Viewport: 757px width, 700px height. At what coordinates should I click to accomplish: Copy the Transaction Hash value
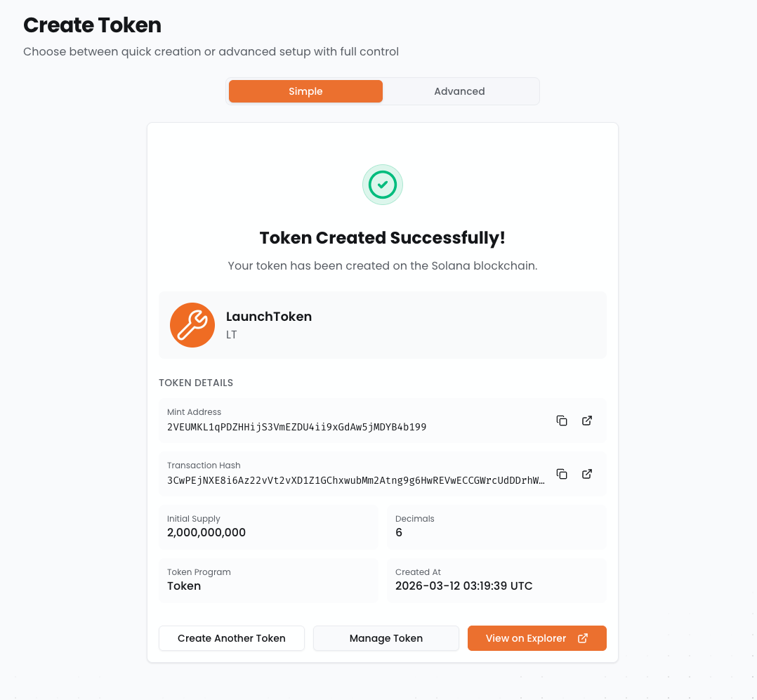(x=562, y=474)
